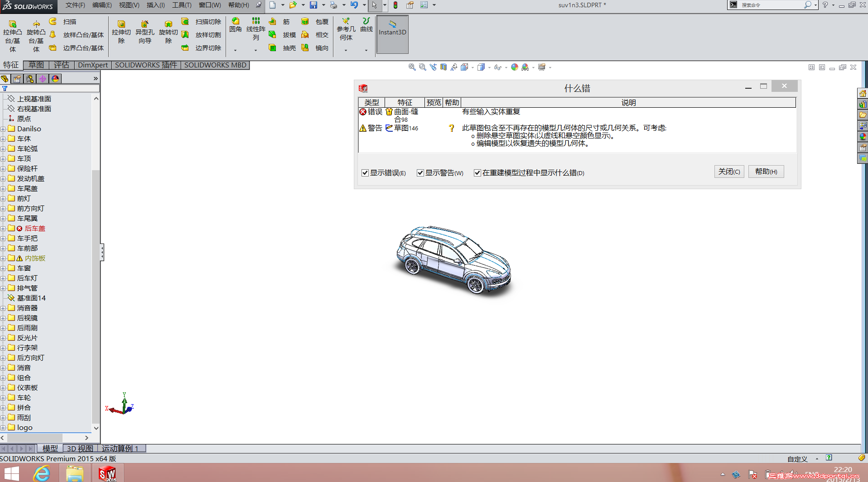Open the Curves (曲线) tool
The width and height of the screenshot is (868, 482).
point(366,25)
